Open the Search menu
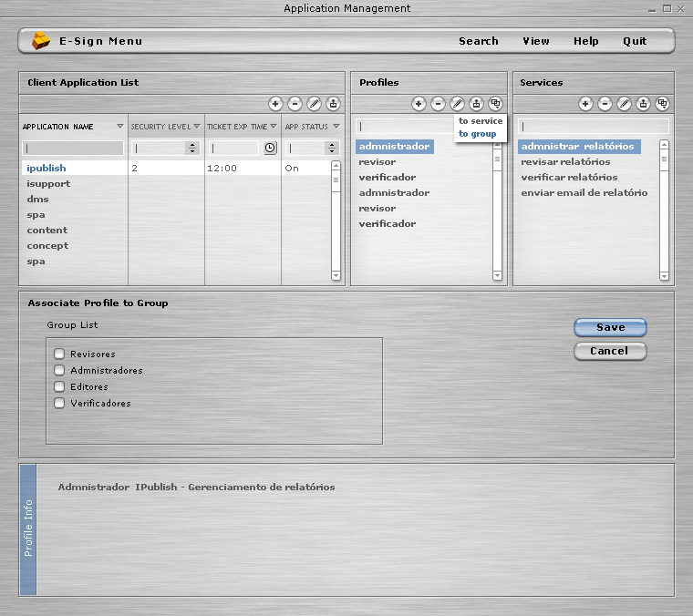This screenshot has width=693, height=616. [478, 41]
